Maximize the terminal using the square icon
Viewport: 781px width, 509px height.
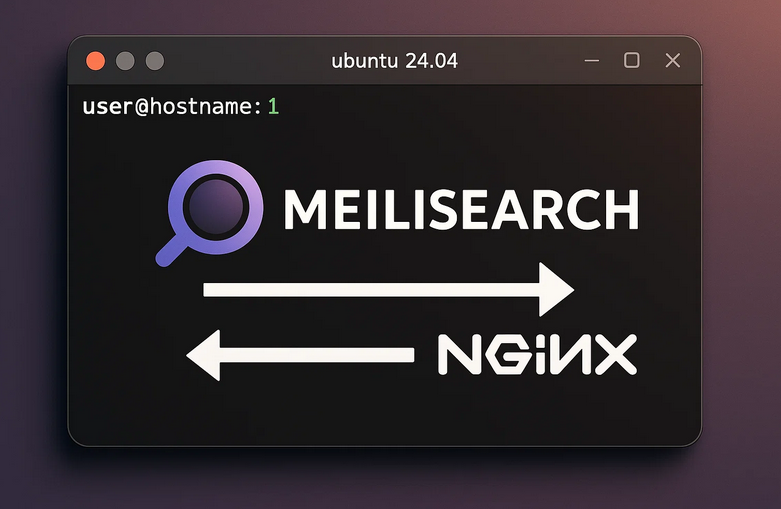coord(632,60)
